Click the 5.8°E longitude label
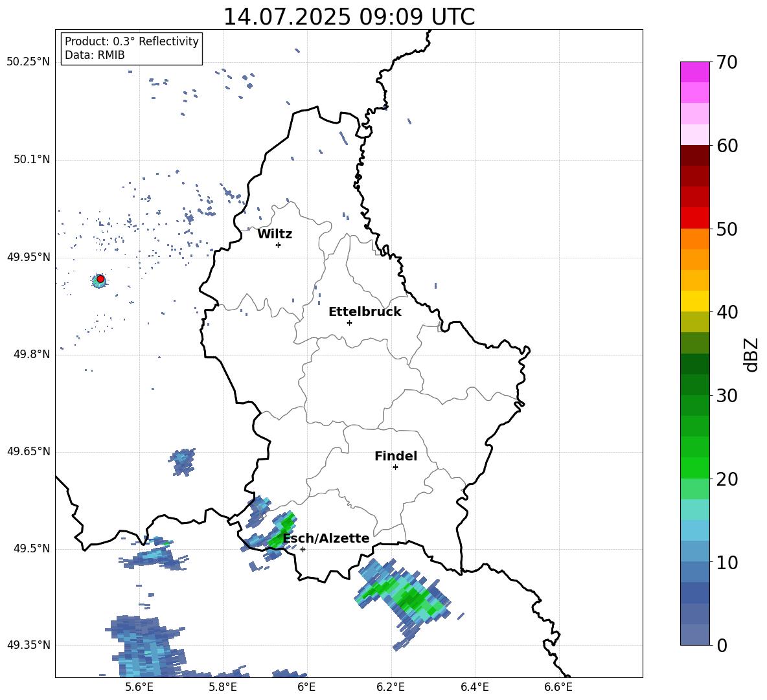 (x=223, y=687)
